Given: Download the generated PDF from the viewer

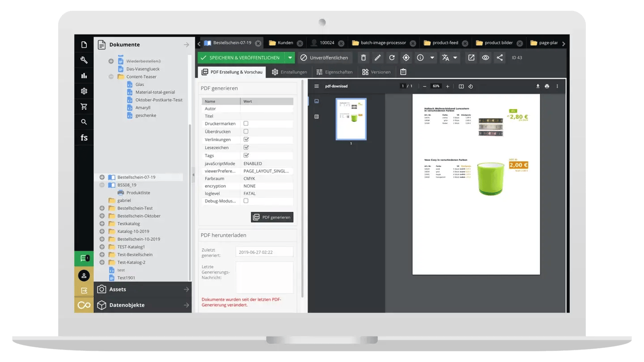Looking at the screenshot, I should [538, 86].
